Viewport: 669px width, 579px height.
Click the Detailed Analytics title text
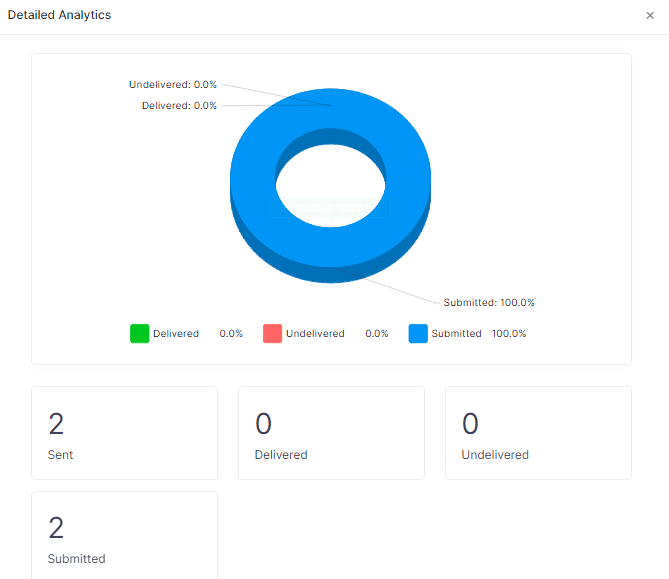pyautogui.click(x=60, y=16)
